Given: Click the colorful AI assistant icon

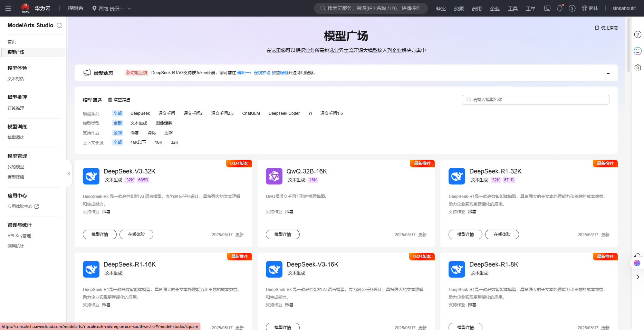Looking at the screenshot, I should [637, 263].
